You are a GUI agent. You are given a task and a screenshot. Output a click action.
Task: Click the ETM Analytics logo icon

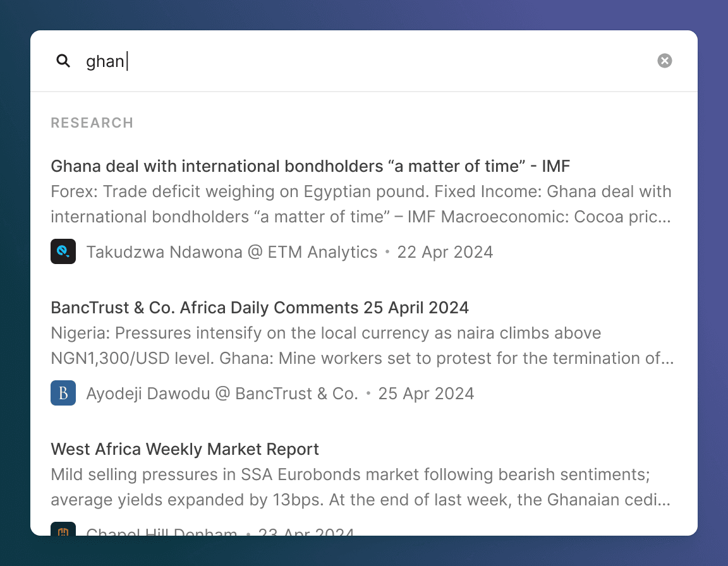coord(63,251)
